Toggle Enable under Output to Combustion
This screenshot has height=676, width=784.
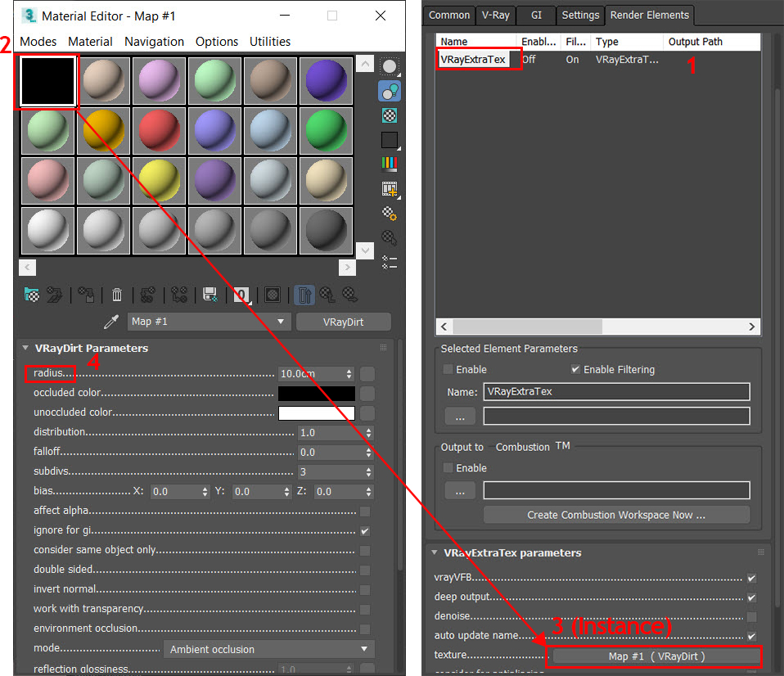pyautogui.click(x=448, y=468)
